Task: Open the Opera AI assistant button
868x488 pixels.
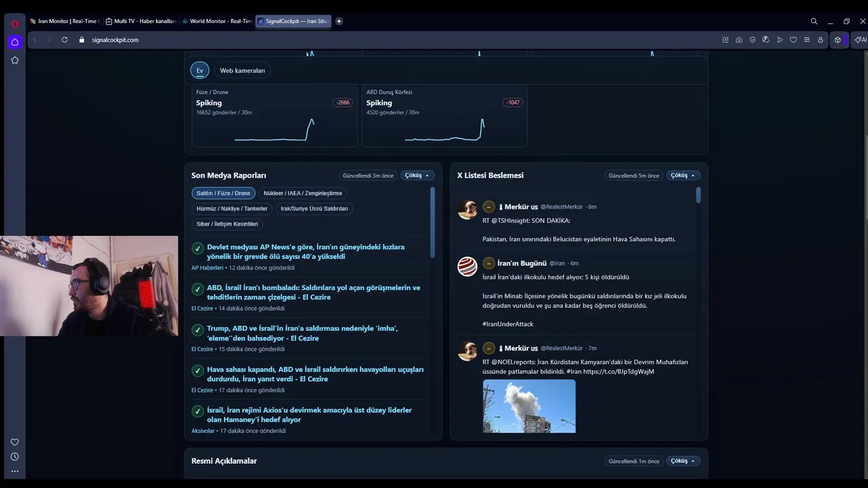Action: coord(860,40)
